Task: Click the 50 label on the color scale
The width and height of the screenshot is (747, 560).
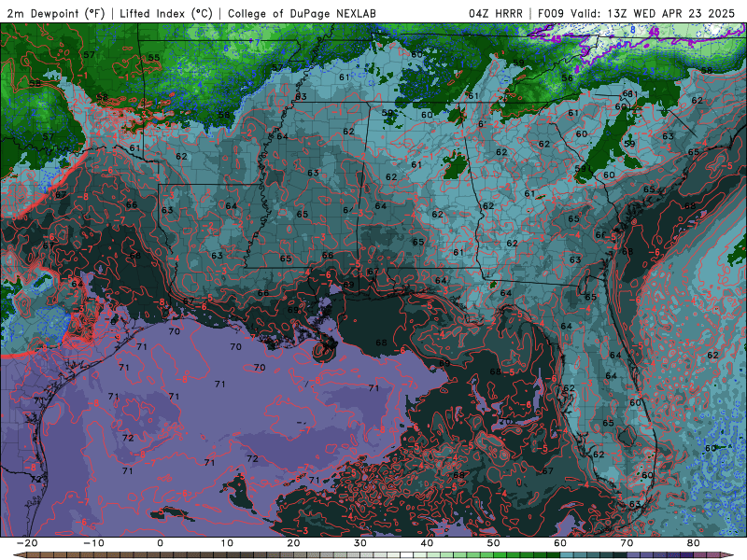Action: click(494, 543)
